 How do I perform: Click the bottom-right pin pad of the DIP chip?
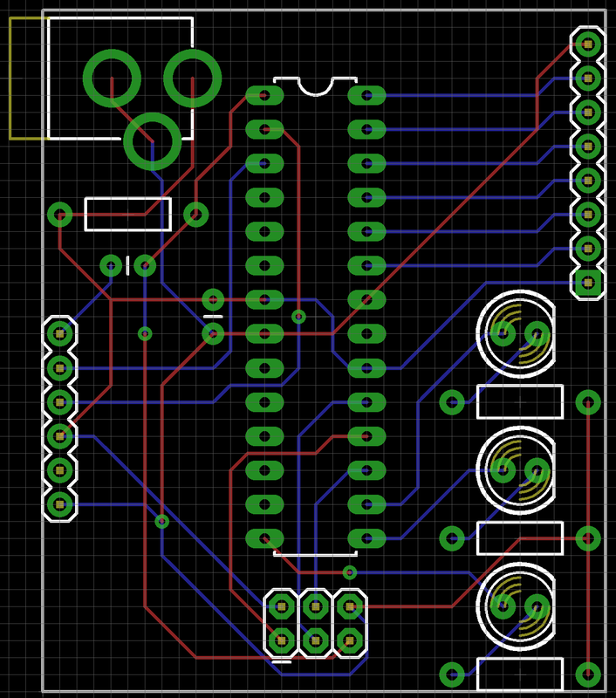click(366, 538)
